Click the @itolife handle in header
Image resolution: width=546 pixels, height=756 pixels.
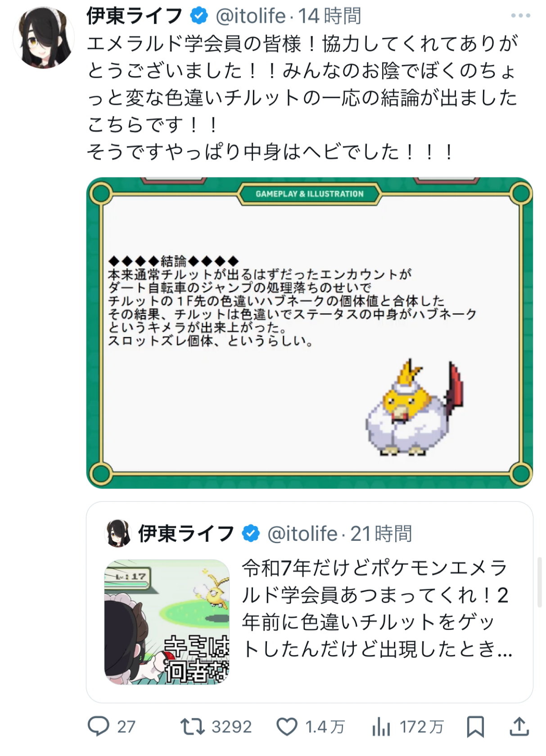251,16
